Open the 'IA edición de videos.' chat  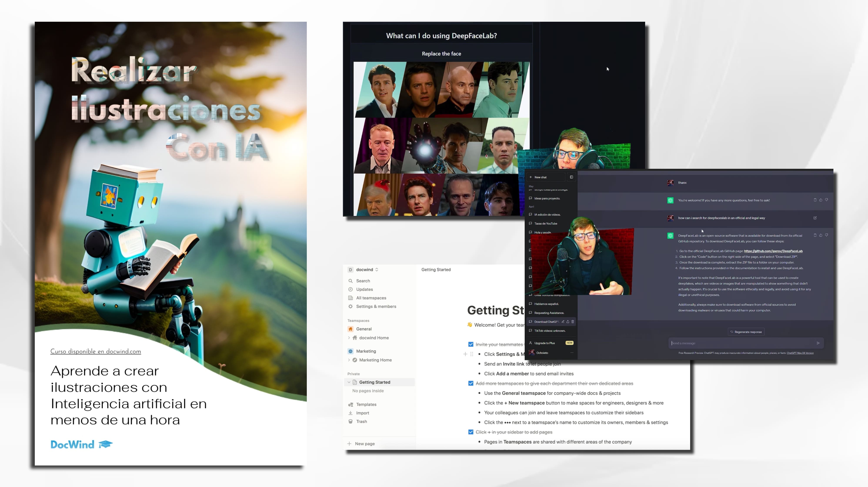547,215
